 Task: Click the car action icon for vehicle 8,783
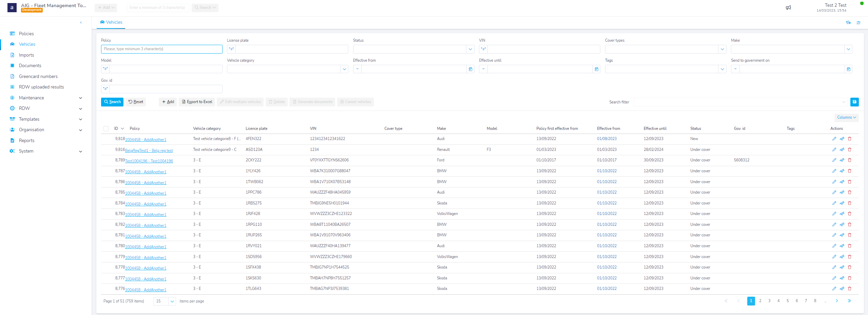tap(842, 214)
